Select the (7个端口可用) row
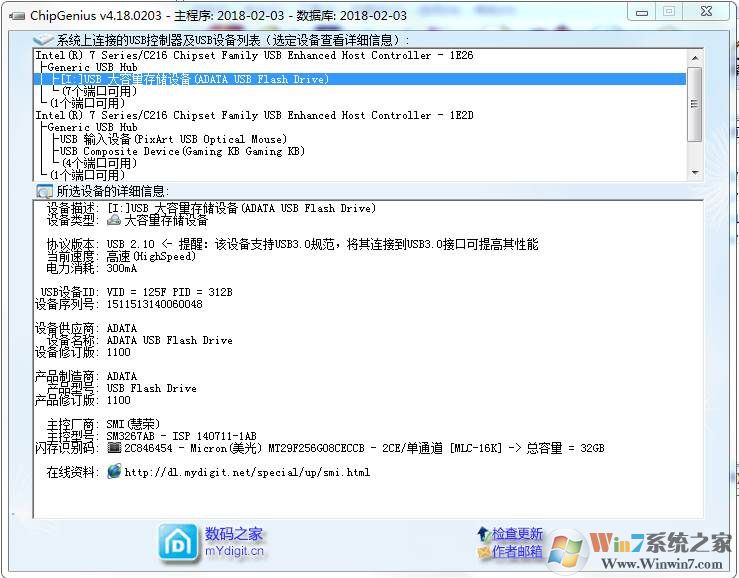The image size is (739, 578). pyautogui.click(x=99, y=91)
